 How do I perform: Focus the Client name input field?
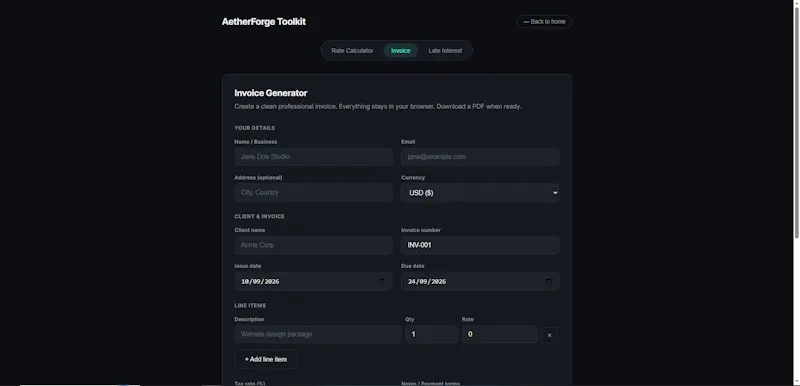[313, 245]
